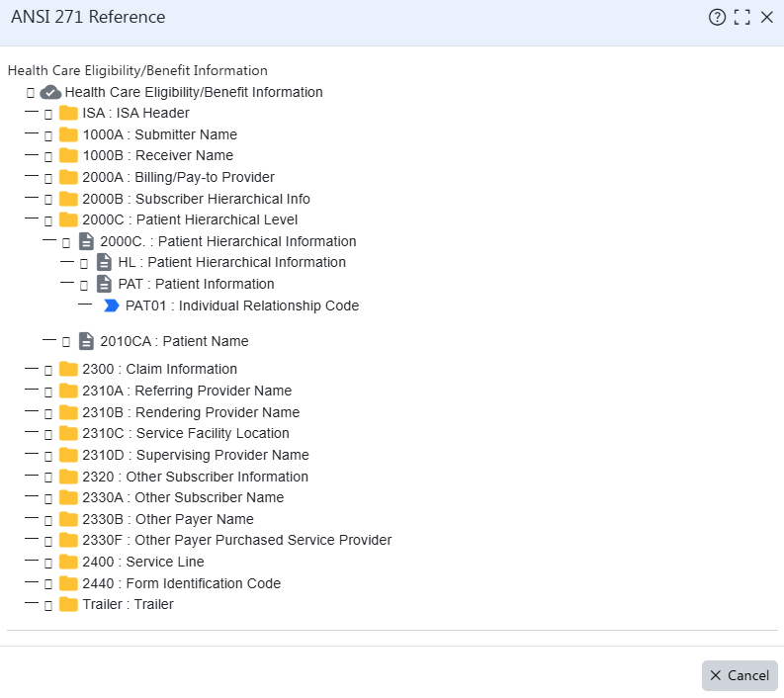Click the blue arrow icon for PAT01

pos(111,305)
